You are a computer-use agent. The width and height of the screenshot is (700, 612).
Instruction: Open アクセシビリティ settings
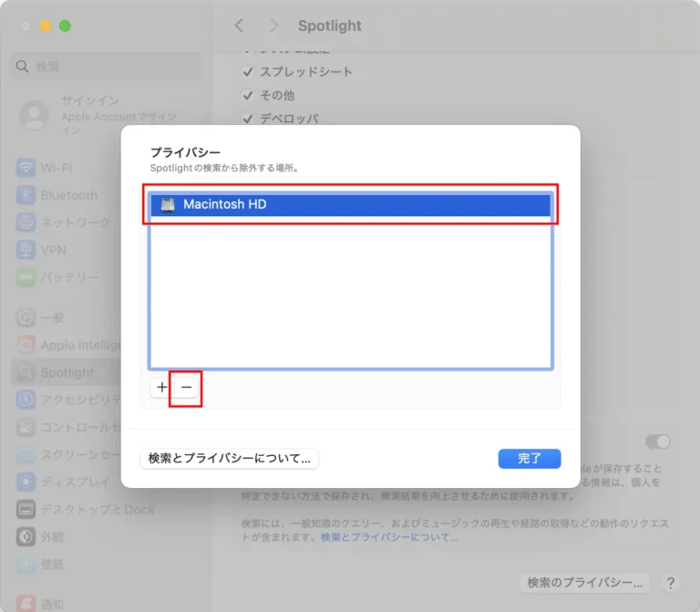pyautogui.click(x=66, y=399)
